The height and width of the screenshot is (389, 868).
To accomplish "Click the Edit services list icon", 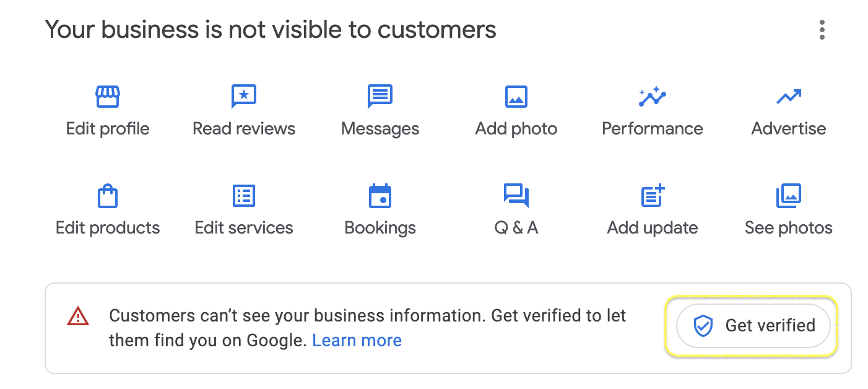I will [244, 196].
